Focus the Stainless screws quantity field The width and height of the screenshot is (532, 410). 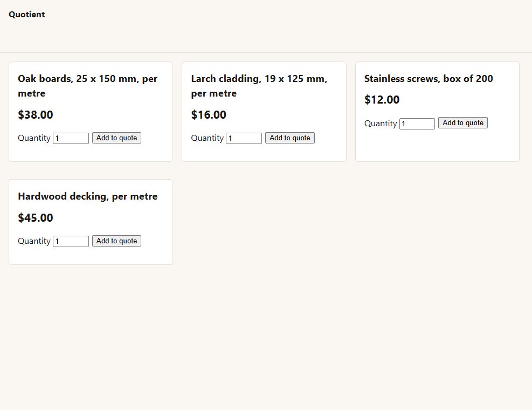pyautogui.click(x=417, y=124)
